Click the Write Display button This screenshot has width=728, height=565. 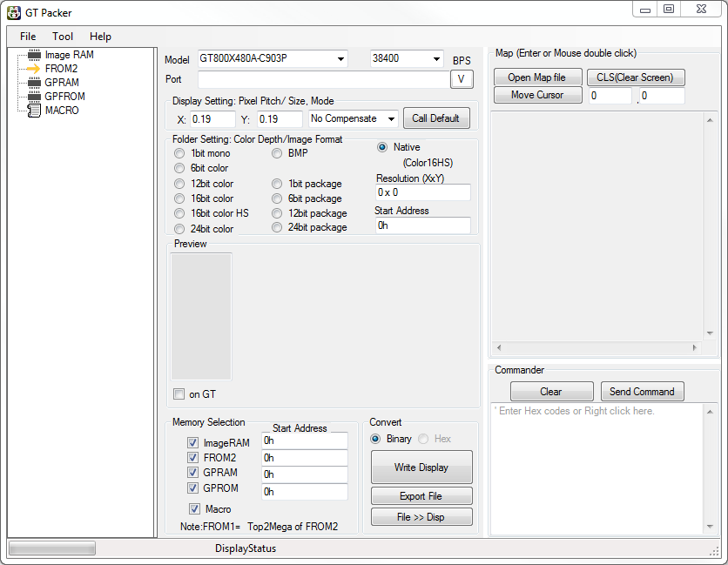click(x=421, y=467)
